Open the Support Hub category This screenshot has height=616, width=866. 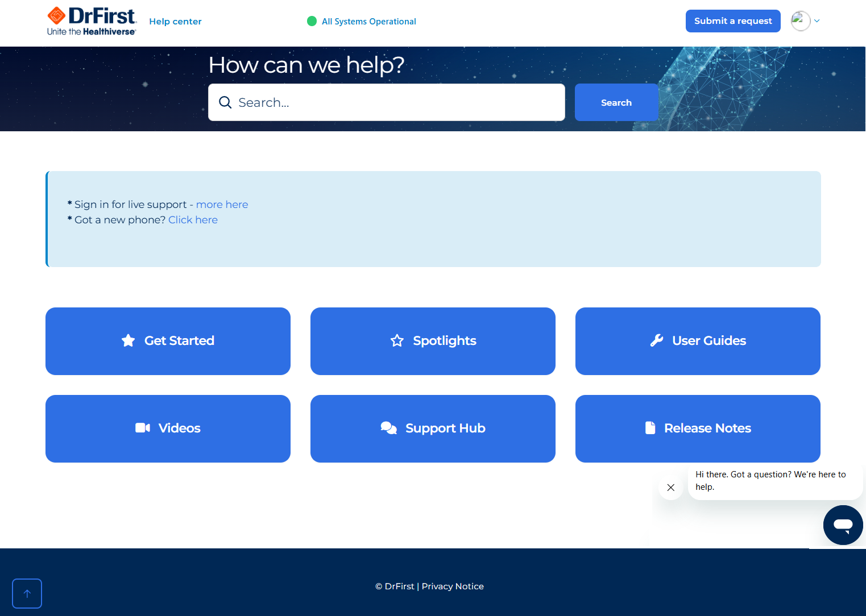(433, 428)
